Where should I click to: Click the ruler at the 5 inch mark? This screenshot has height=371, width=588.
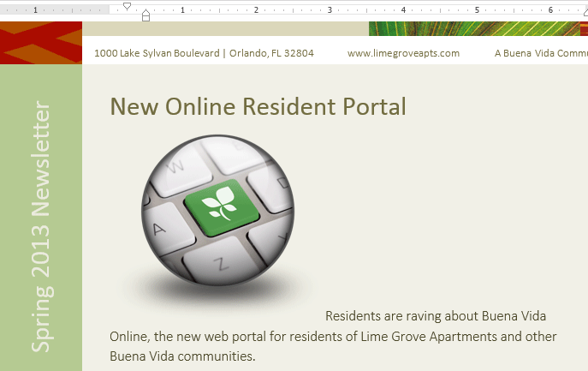tap(477, 10)
